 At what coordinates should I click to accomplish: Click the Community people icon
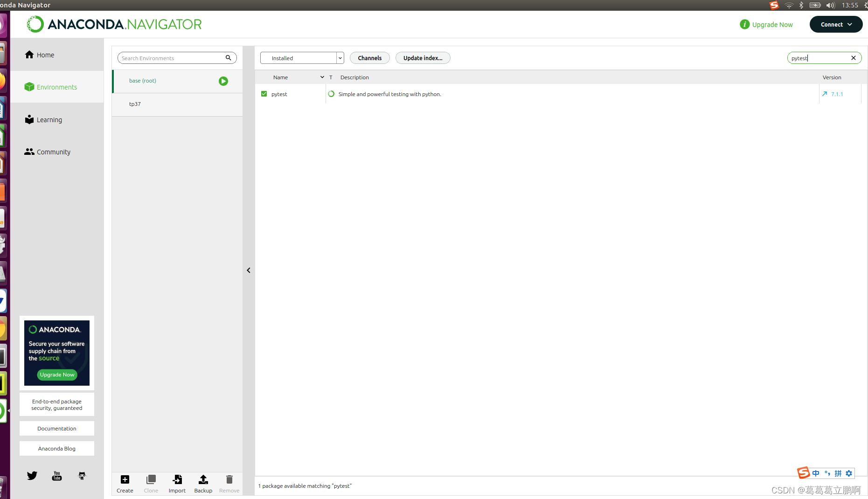[29, 152]
